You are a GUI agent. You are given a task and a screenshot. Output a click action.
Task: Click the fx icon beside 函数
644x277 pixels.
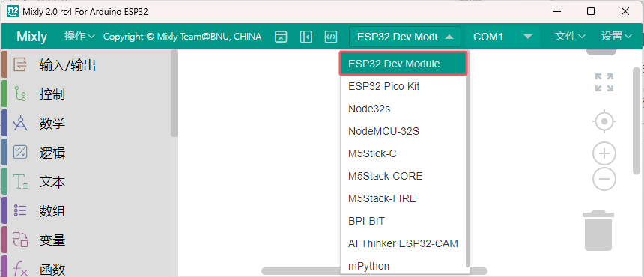(20, 270)
